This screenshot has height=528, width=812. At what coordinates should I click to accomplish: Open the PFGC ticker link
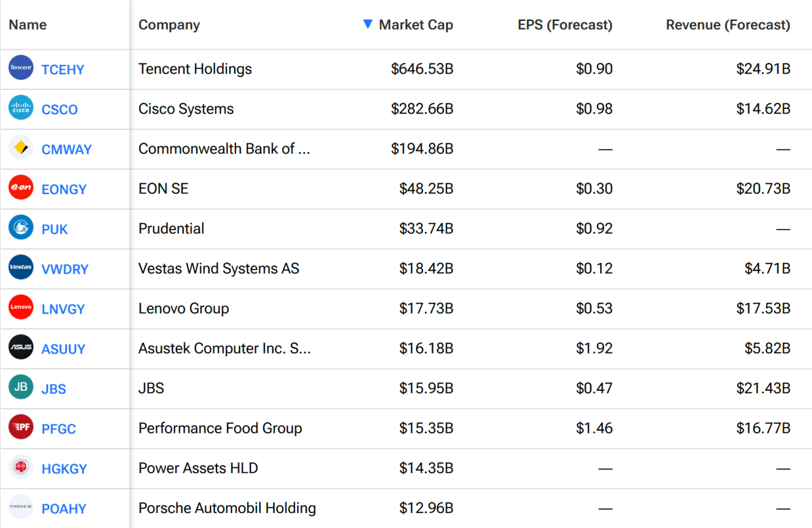pyautogui.click(x=59, y=429)
